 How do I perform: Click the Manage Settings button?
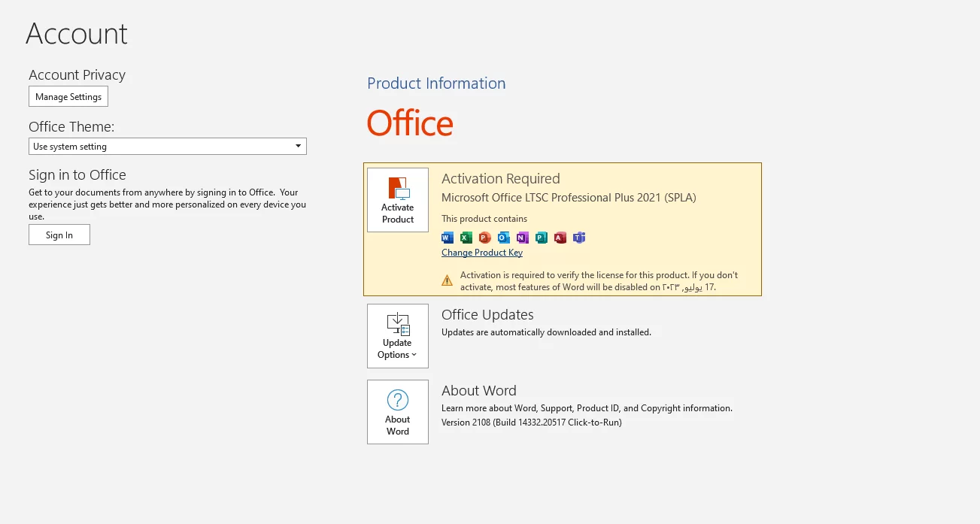68,96
